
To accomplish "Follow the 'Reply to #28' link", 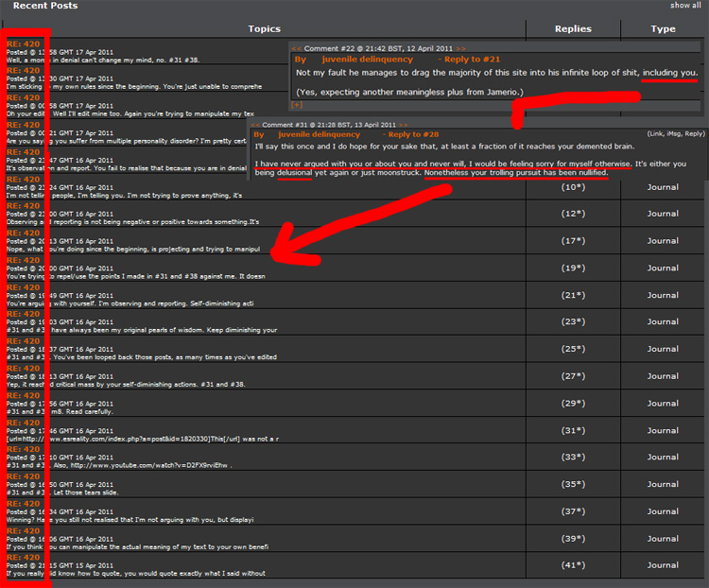I will click(x=413, y=134).
